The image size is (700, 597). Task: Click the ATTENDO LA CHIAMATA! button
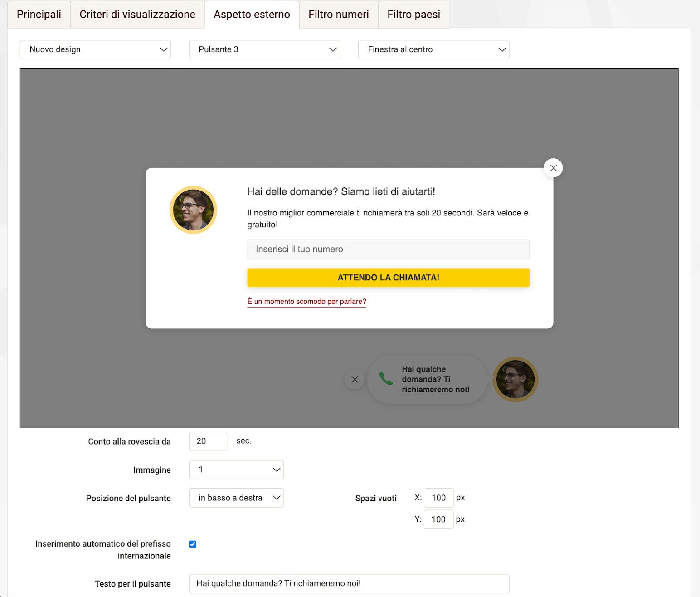pos(388,278)
